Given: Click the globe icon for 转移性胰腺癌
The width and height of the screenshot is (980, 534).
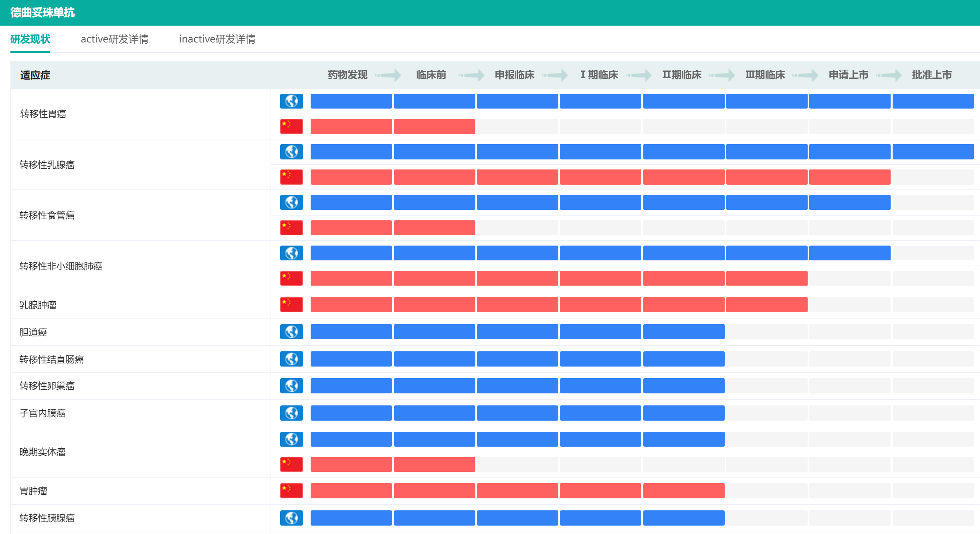Looking at the screenshot, I should click(x=291, y=518).
